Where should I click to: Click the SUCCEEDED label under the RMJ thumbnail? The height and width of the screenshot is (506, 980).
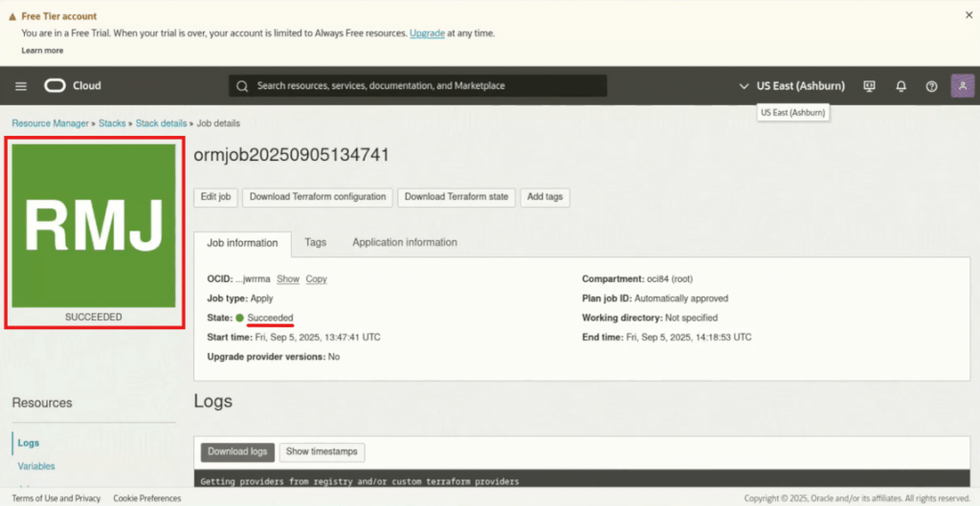coord(94,318)
